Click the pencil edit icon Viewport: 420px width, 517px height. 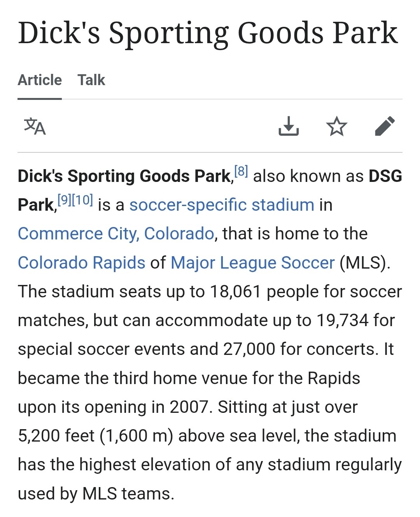tap(385, 126)
